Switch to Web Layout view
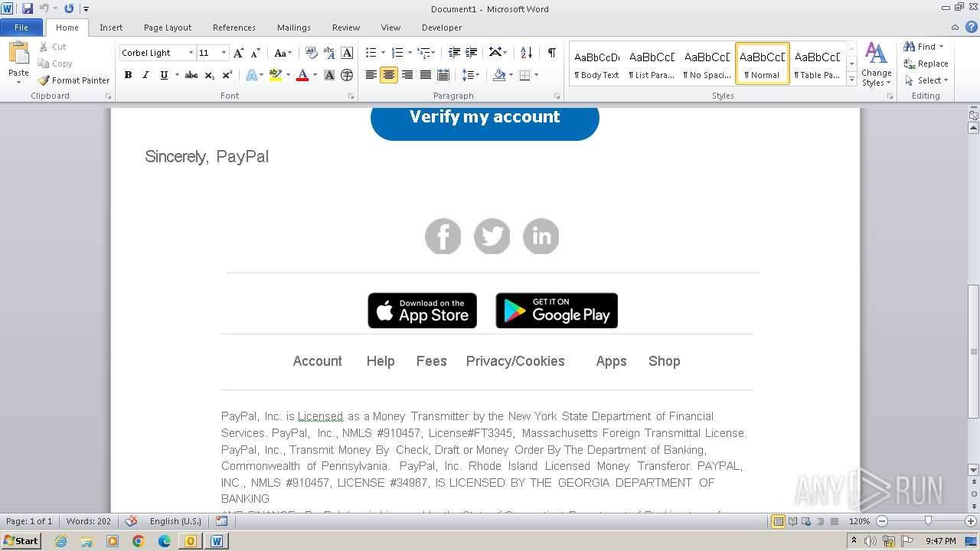 806,521
